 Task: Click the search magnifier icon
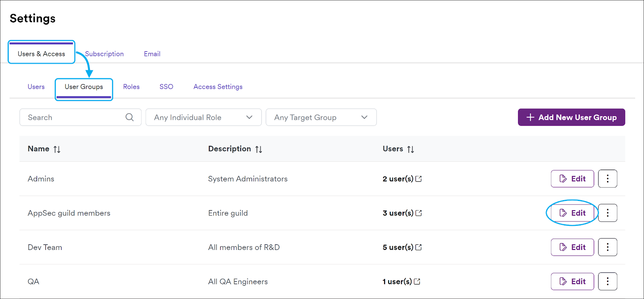[129, 117]
